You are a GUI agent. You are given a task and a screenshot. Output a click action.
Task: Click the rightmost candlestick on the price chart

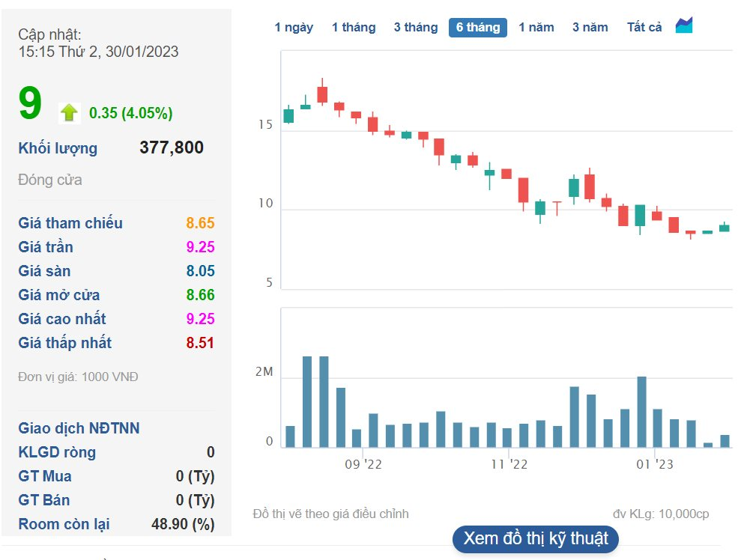725,228
